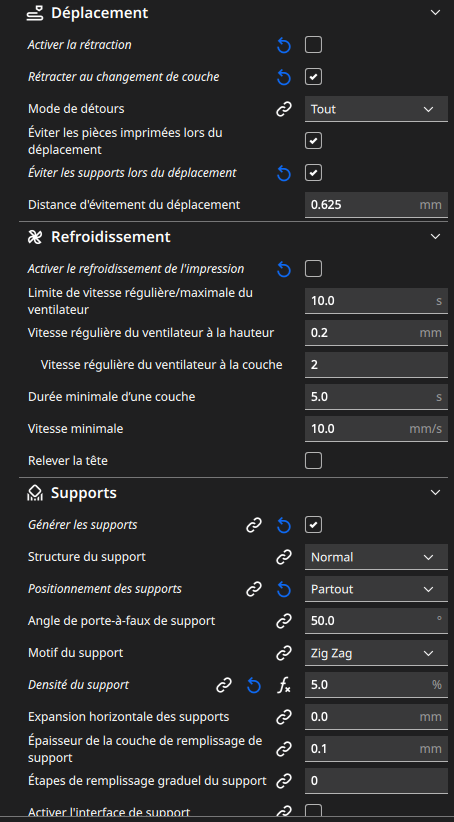The image size is (454, 822).
Task: Open the Mode de détours dropdown
Action: (x=376, y=109)
